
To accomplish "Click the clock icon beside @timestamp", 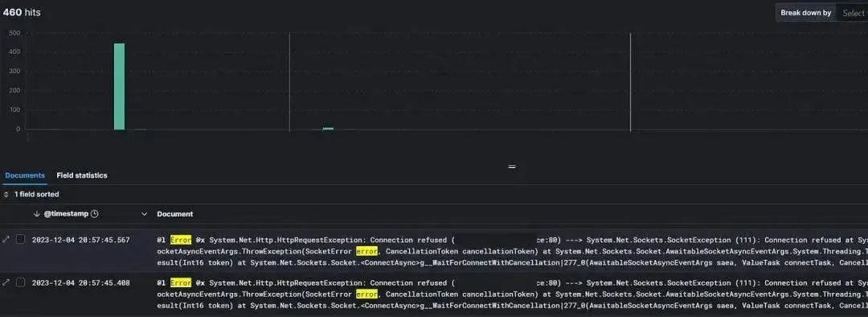I will (x=95, y=214).
